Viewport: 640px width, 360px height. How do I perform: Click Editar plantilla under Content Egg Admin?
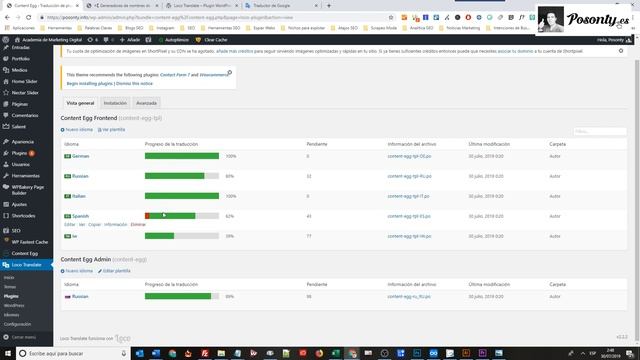114,271
